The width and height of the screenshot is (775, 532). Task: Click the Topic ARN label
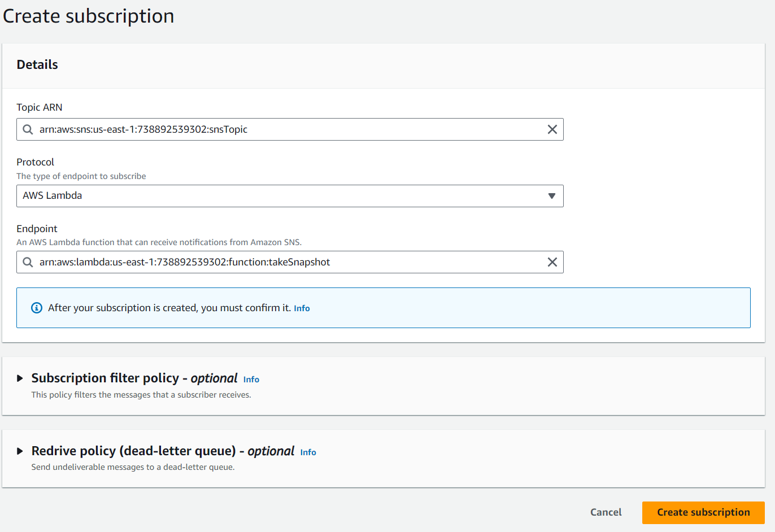pos(40,107)
